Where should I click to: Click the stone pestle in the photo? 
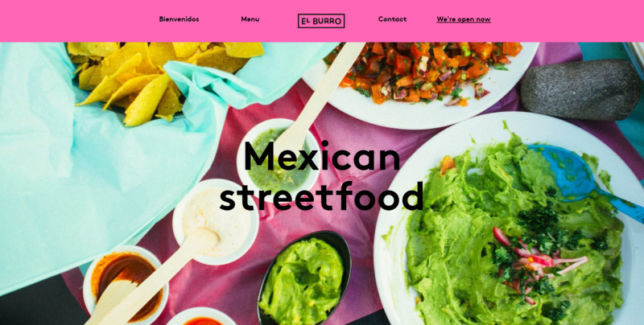pos(580,89)
